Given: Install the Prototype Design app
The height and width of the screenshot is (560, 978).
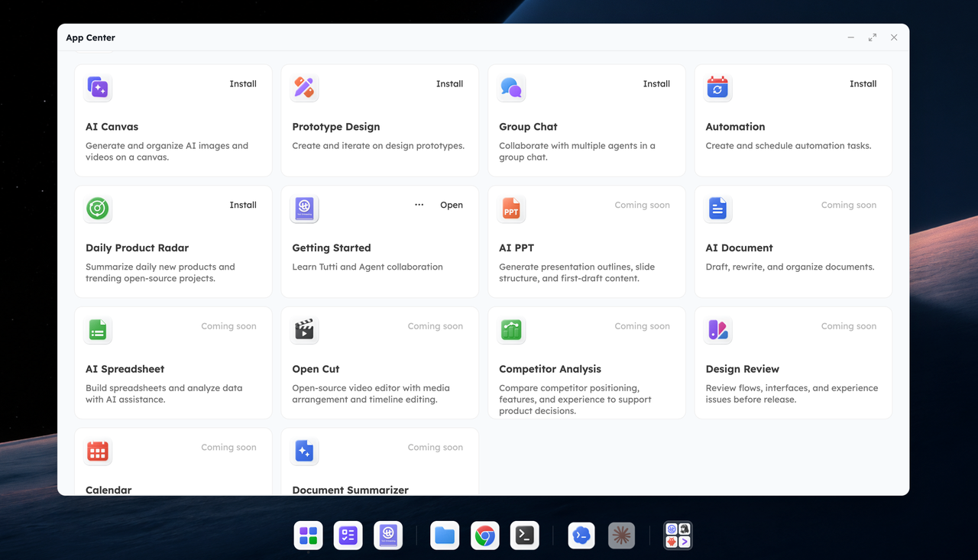Looking at the screenshot, I should coord(449,84).
